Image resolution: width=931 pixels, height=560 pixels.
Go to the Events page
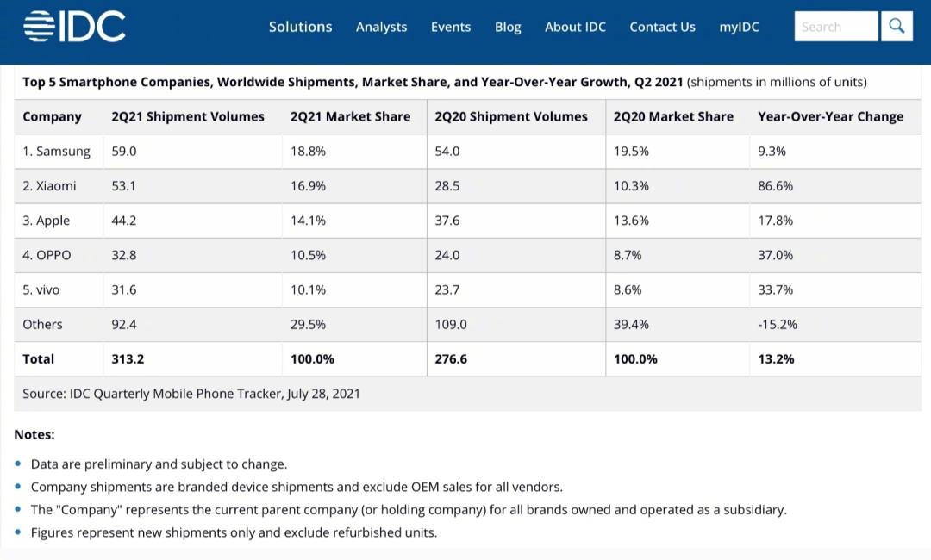point(451,27)
